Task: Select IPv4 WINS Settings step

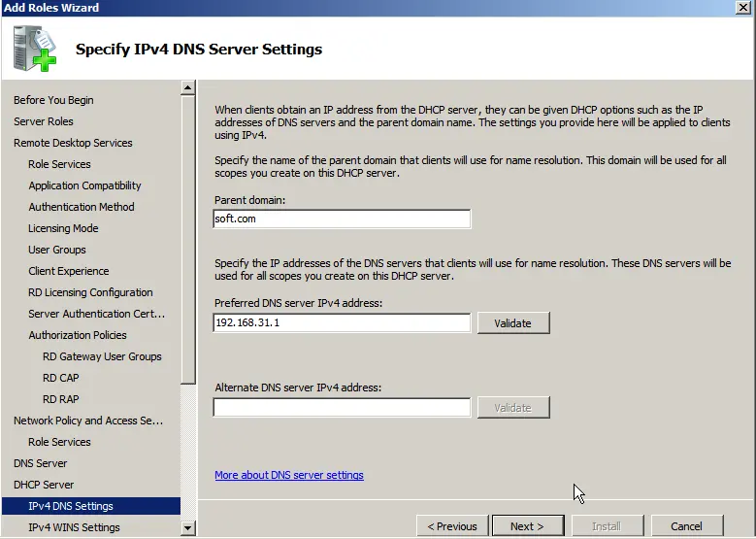Action: point(74,527)
